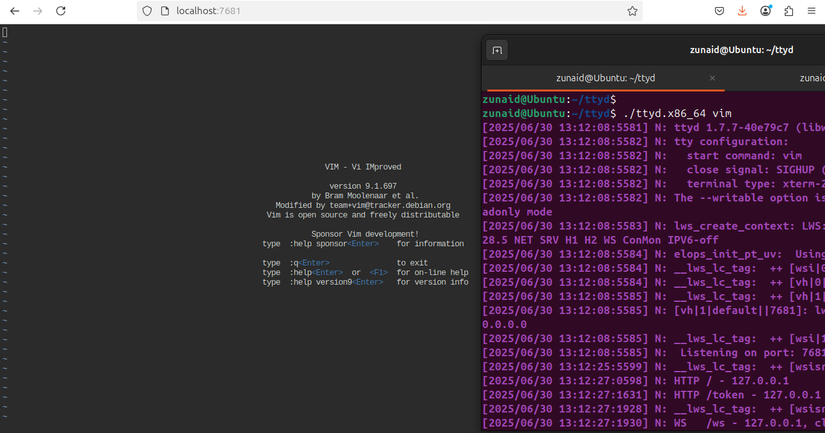Click 'Sponsor Vim development!' line

[x=365, y=234]
